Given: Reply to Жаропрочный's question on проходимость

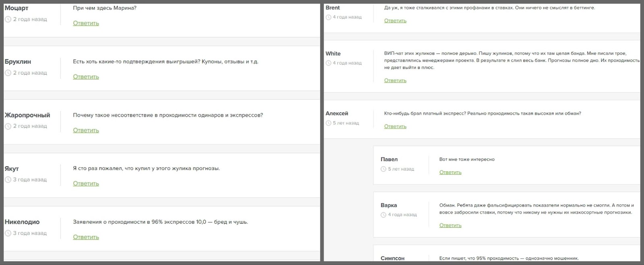Looking at the screenshot, I should [86, 130].
